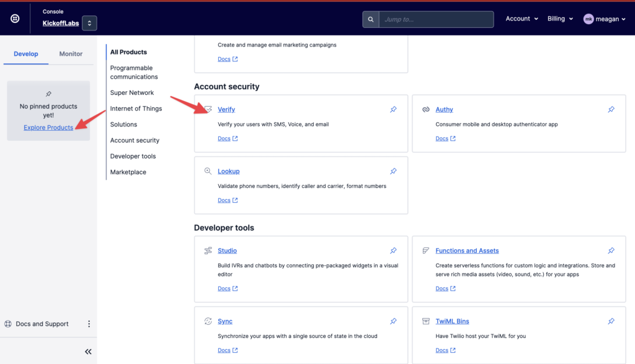Image resolution: width=635 pixels, height=364 pixels.
Task: Open Docs link for Studio
Action: (228, 289)
